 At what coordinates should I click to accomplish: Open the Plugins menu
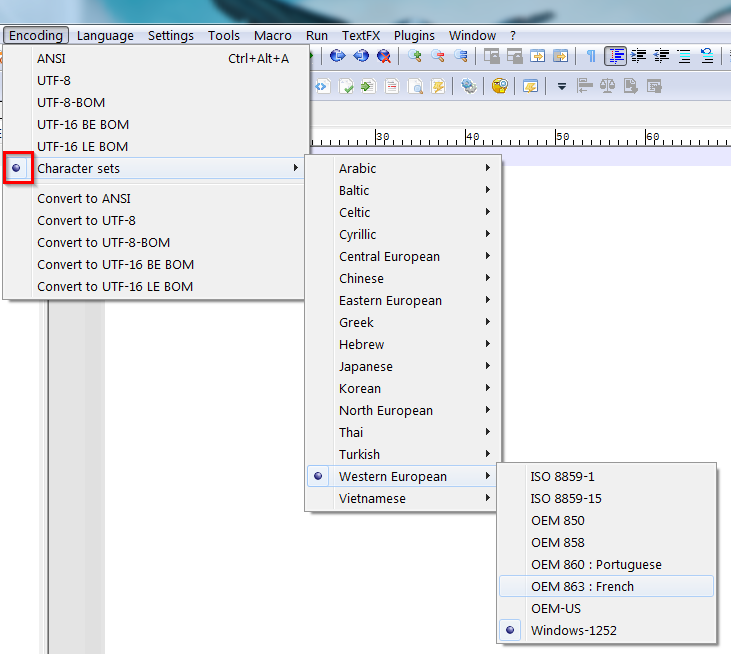tap(414, 35)
